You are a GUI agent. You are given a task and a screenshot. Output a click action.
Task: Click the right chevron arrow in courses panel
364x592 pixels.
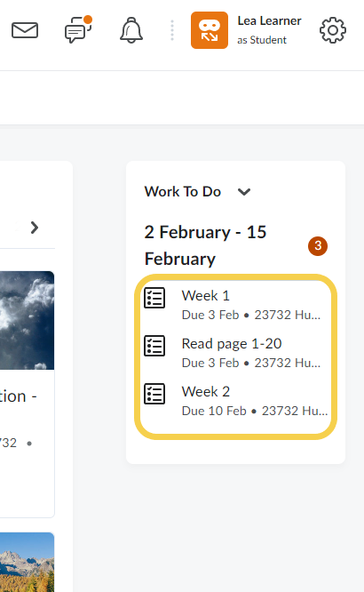pyautogui.click(x=35, y=228)
